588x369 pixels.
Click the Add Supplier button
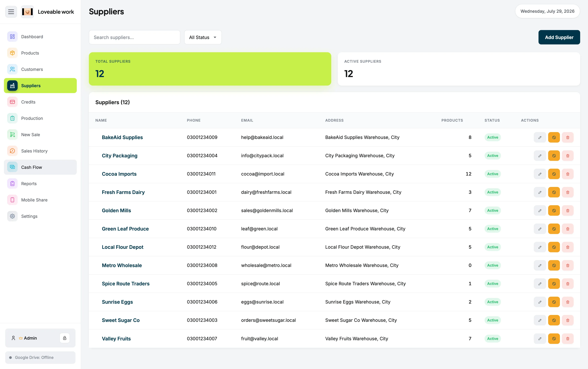click(x=559, y=37)
